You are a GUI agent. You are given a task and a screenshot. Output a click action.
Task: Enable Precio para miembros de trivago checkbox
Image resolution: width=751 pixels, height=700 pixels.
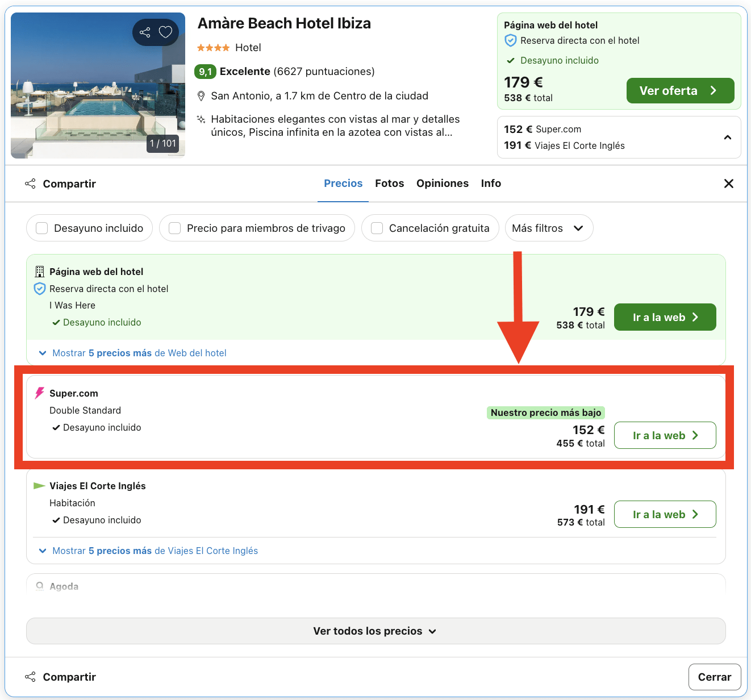click(x=175, y=228)
